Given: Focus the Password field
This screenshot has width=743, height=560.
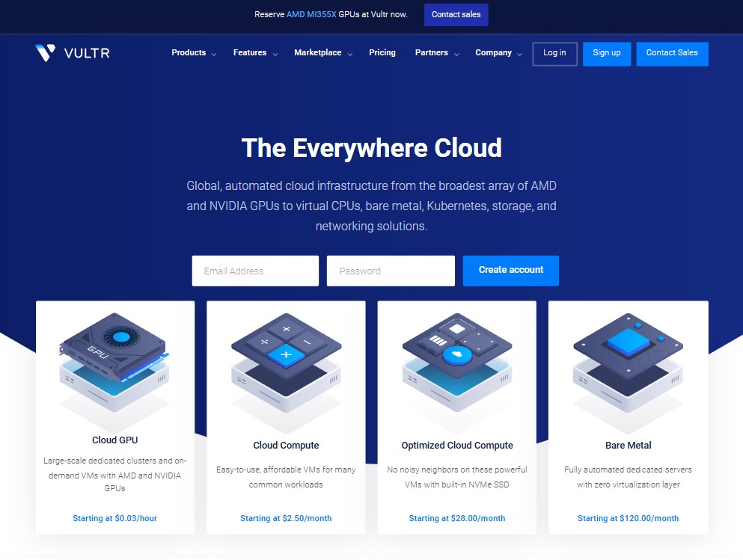Looking at the screenshot, I should (x=391, y=271).
